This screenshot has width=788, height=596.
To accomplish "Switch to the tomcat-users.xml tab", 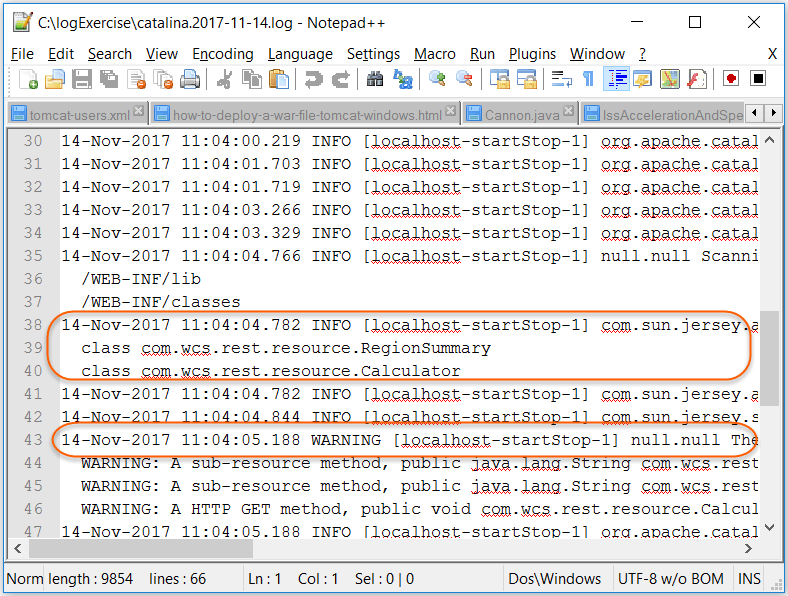I will tap(78, 114).
